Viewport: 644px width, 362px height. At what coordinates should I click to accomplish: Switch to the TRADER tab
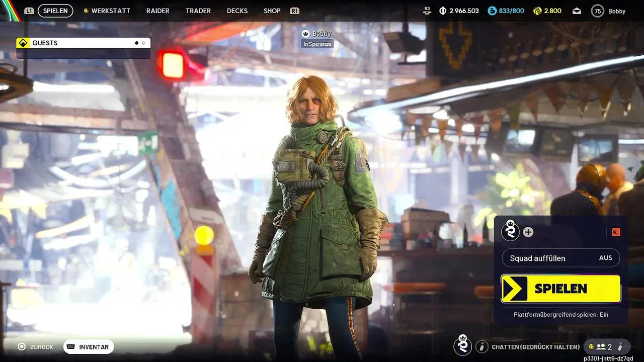[198, 11]
